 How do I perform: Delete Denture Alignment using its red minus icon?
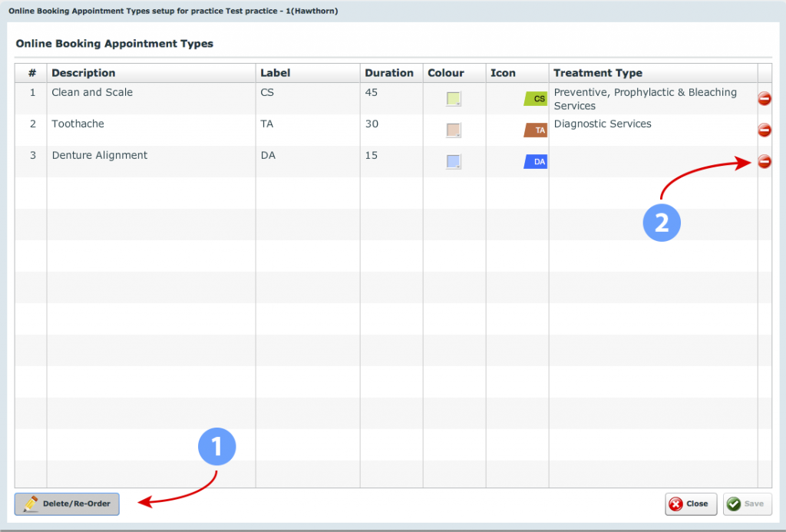pos(764,161)
